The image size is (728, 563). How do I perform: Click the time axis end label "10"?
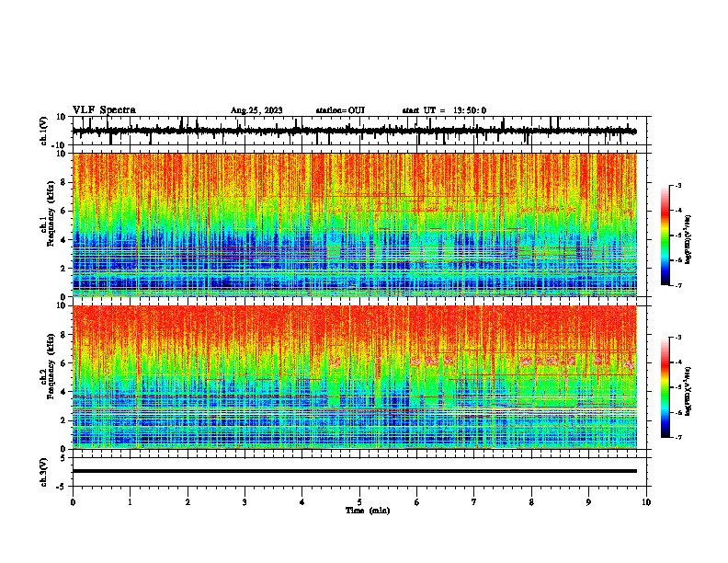tap(646, 502)
